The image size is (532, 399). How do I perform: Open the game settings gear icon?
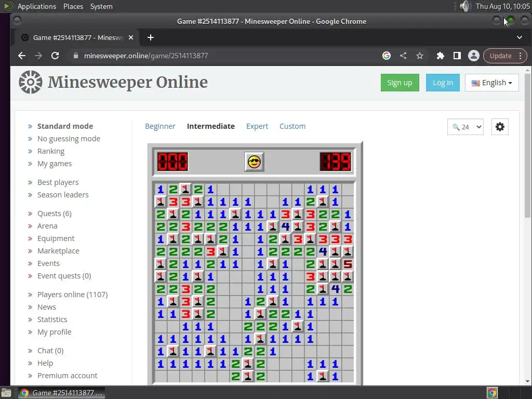(x=500, y=127)
